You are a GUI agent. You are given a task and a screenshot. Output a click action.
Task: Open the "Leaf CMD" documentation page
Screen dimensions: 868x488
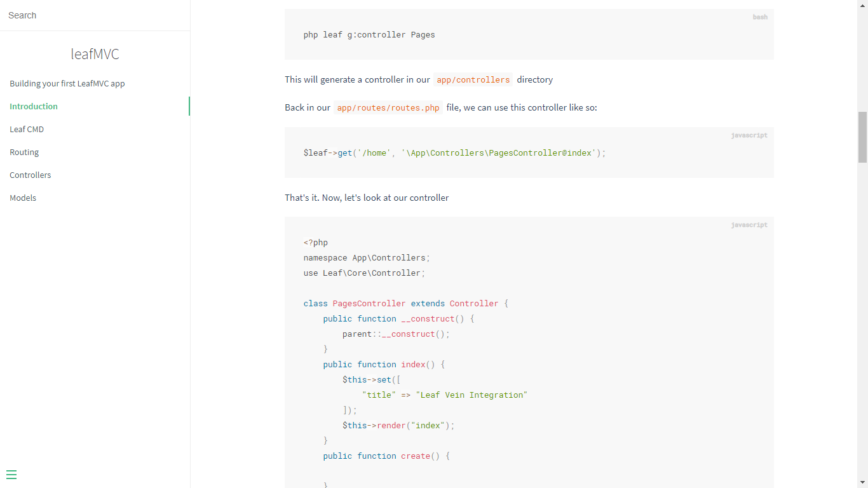[x=27, y=129]
